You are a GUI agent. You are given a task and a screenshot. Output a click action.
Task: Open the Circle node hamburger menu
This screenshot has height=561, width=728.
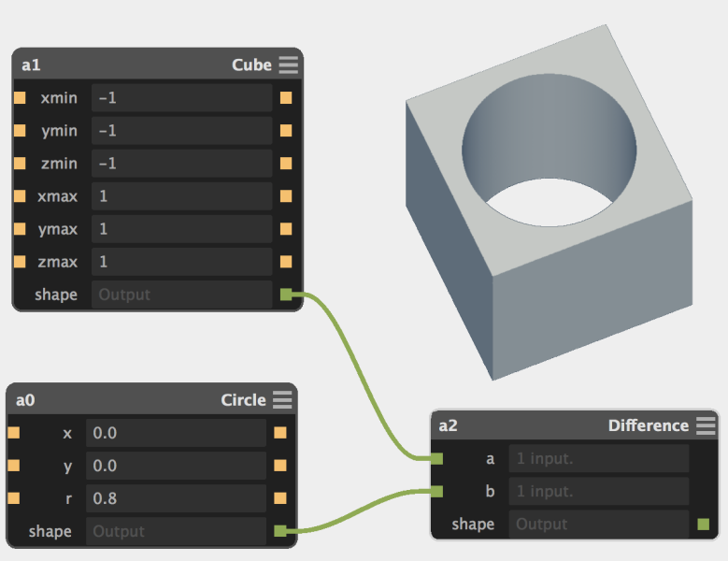pos(282,400)
